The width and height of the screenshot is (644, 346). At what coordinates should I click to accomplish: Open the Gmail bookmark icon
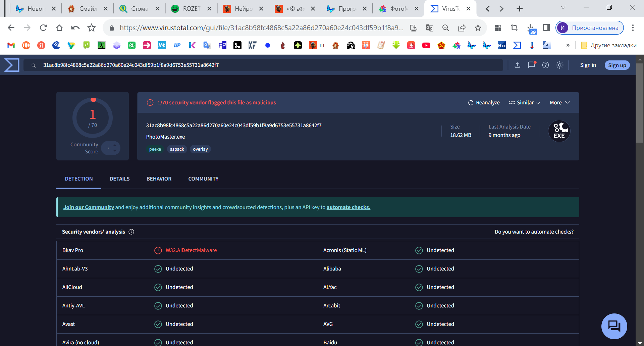[x=11, y=45]
